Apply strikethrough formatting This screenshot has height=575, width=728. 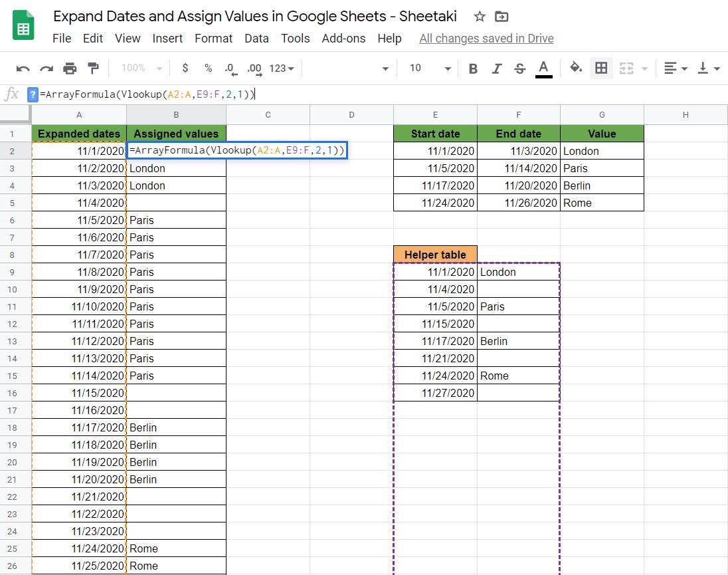coord(519,68)
